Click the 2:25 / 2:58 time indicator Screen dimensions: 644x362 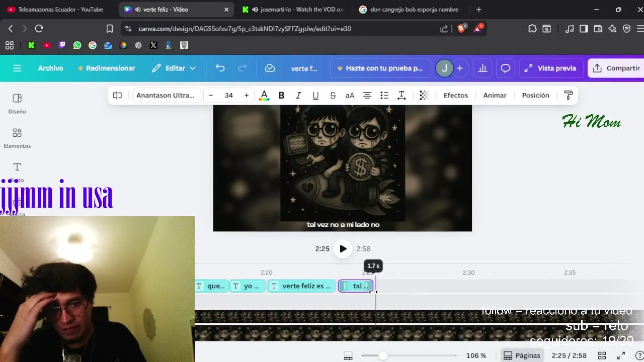pos(569,356)
